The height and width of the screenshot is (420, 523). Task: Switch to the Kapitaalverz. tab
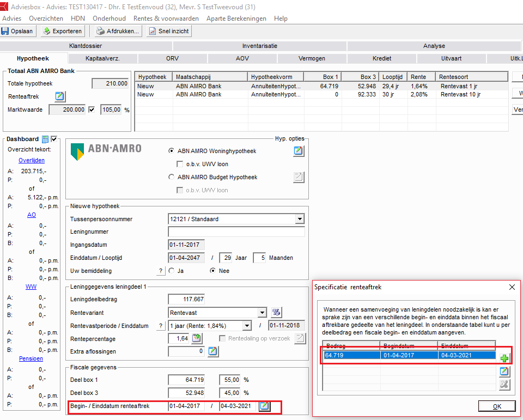[103, 58]
